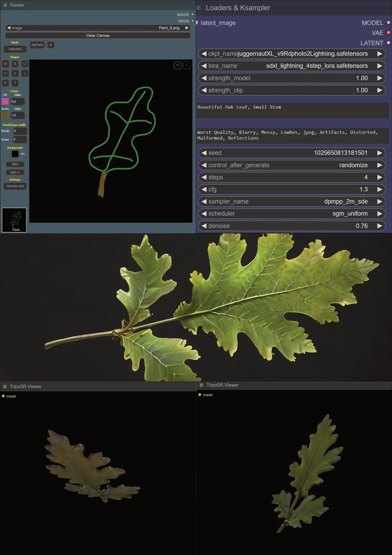Click the Mask thumbnail preview
392x555 pixels.
(14, 220)
